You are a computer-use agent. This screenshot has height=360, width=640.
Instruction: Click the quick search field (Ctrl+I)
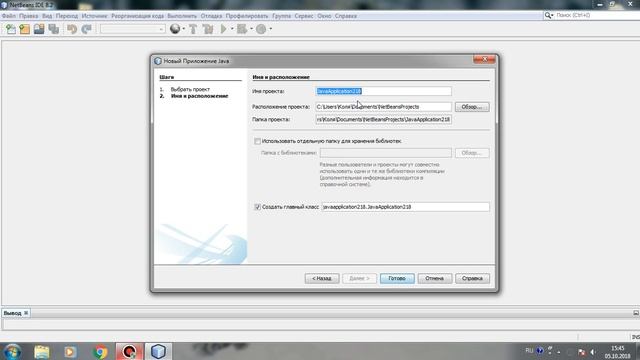[x=597, y=15]
